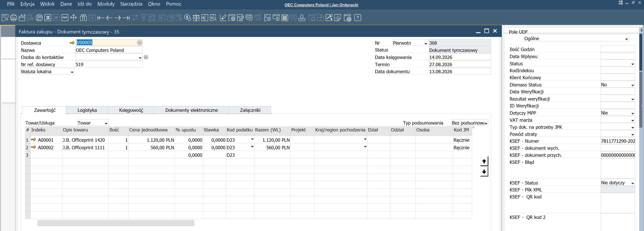Open item A00001 via its golden arrow
The height and width of the screenshot is (231, 644).
34,140
